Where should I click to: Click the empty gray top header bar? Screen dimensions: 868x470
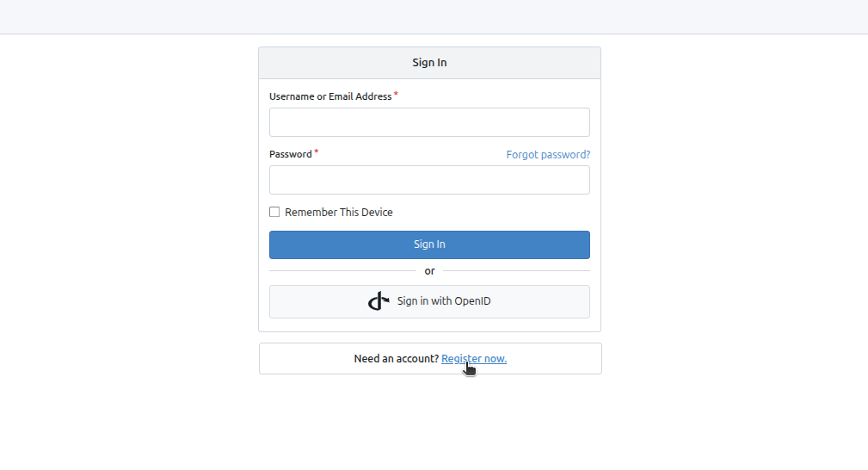[434, 16]
